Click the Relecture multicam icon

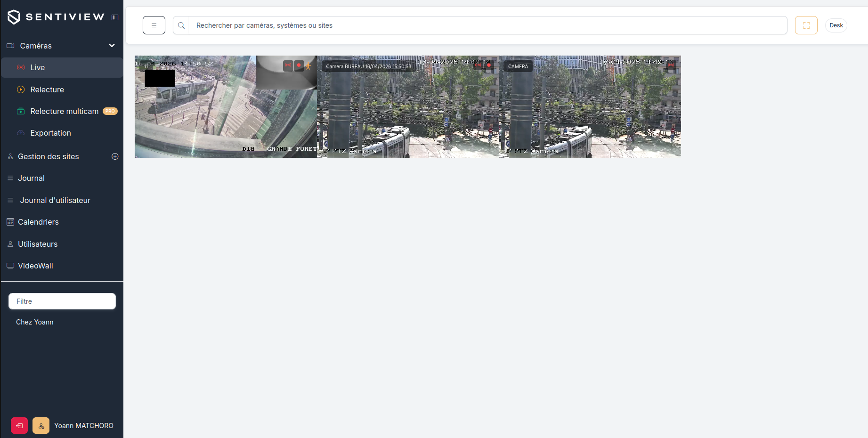(21, 111)
